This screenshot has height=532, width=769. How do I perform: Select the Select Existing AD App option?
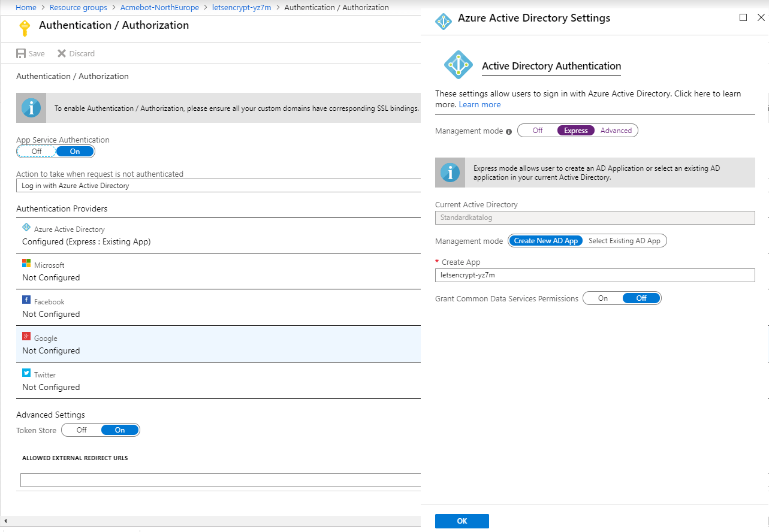pos(625,241)
